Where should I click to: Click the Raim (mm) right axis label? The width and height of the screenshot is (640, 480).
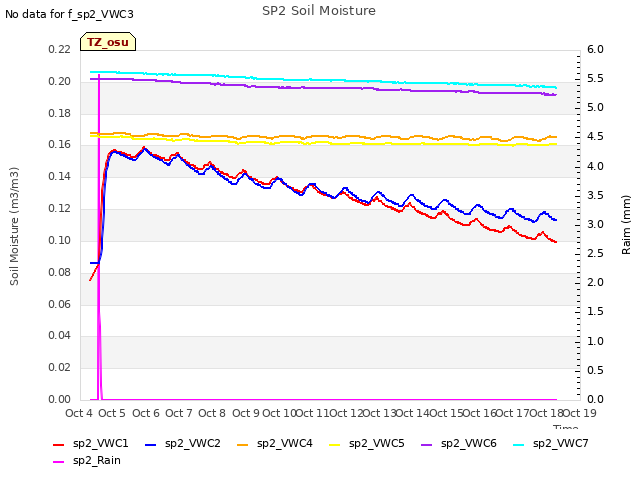[x=626, y=225]
